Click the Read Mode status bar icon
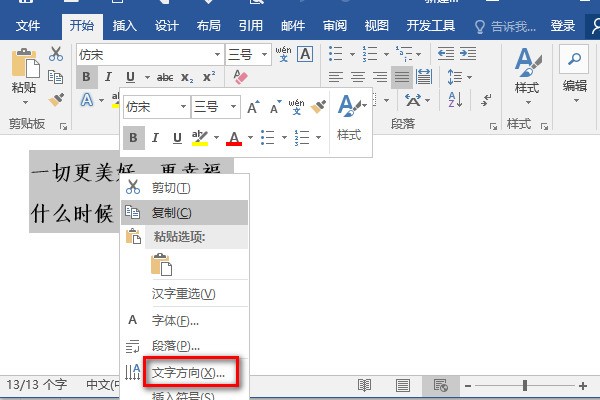 click(364, 385)
